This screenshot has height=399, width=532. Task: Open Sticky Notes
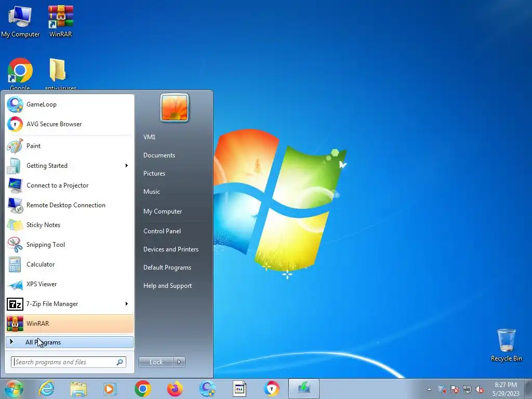click(70, 225)
